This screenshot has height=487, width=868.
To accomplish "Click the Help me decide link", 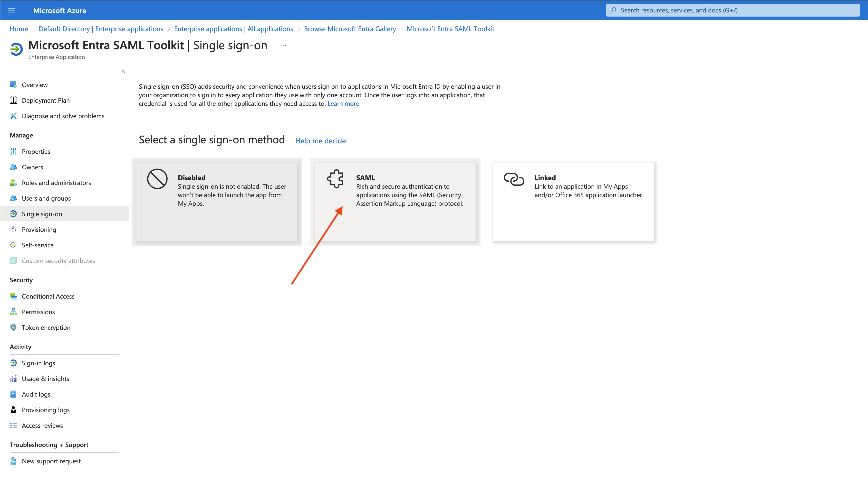I will point(320,141).
